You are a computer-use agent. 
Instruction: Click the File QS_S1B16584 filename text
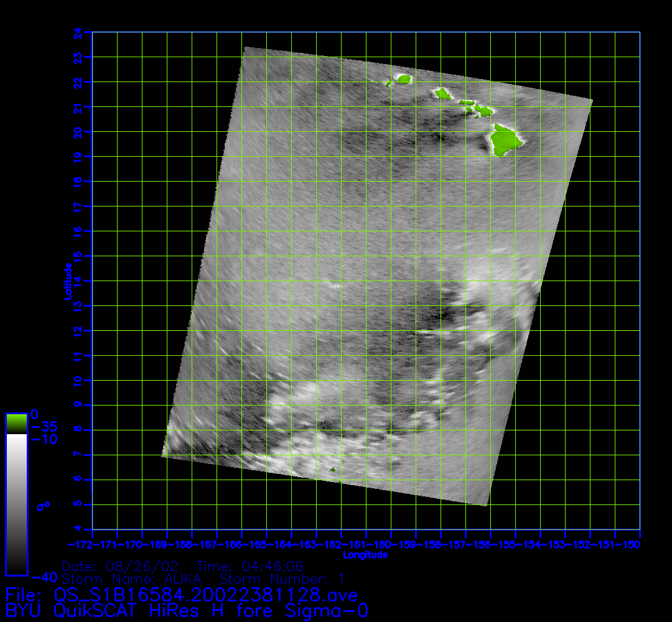click(182, 595)
